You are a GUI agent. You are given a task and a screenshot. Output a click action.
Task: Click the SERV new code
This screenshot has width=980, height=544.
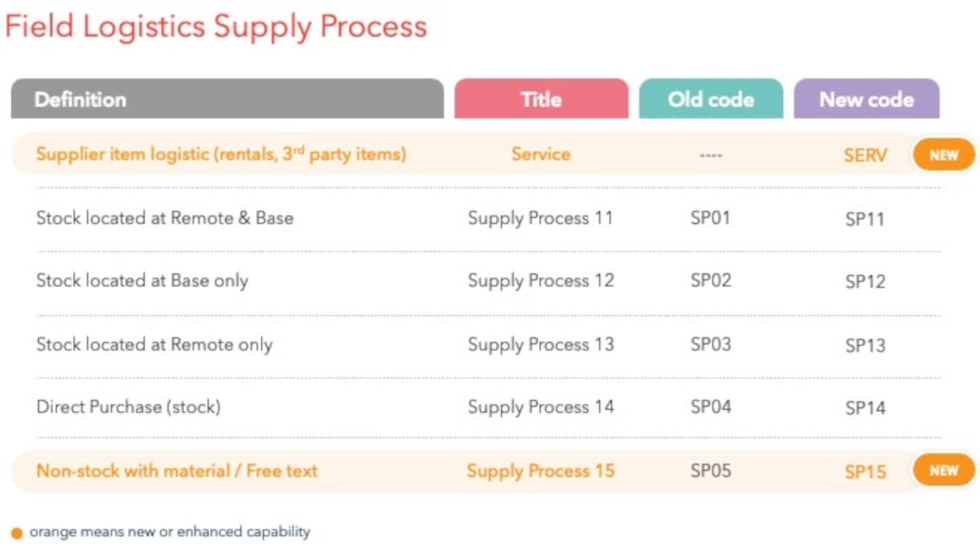pyautogui.click(x=866, y=156)
